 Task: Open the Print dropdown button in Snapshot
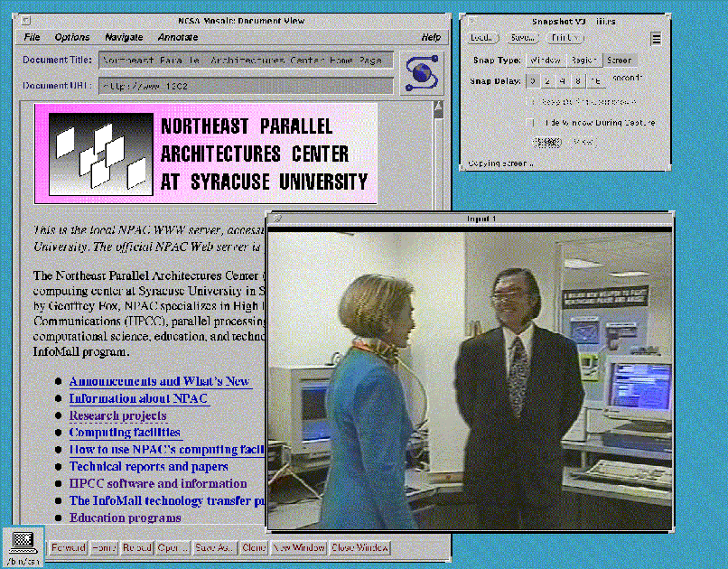[565, 38]
